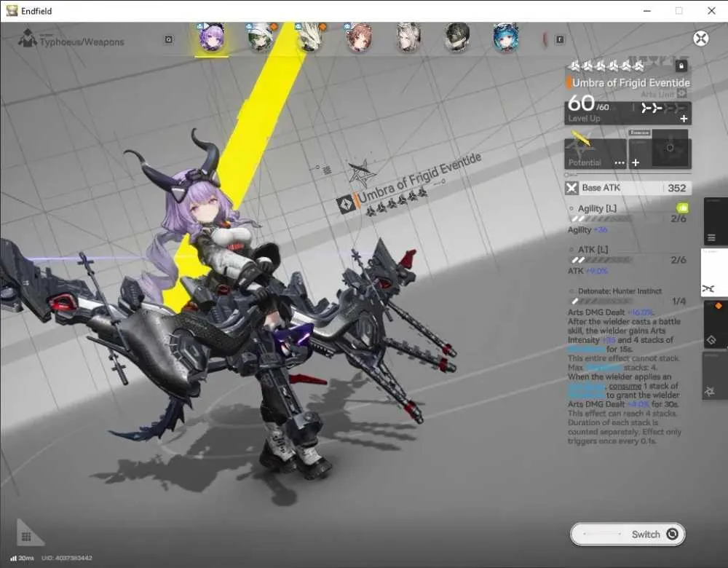Image resolution: width=728 pixels, height=568 pixels.
Task: Open the list side tab
Action: (x=715, y=222)
